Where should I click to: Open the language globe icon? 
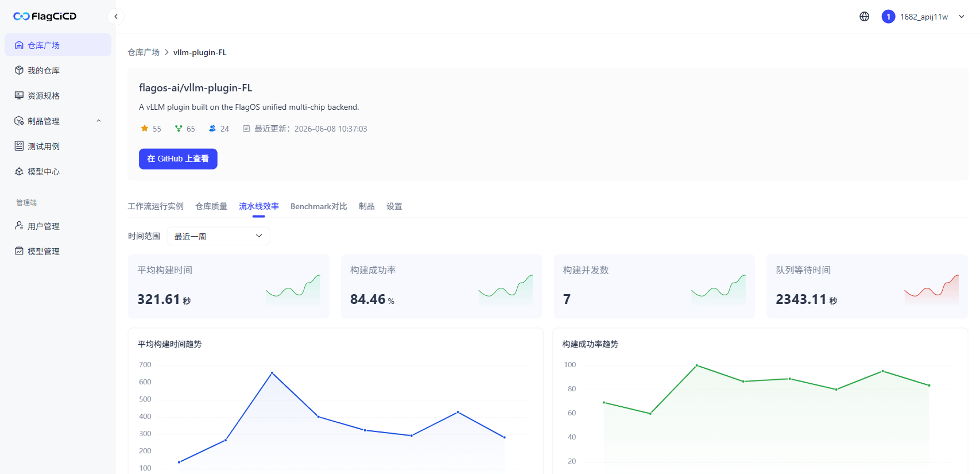point(864,17)
